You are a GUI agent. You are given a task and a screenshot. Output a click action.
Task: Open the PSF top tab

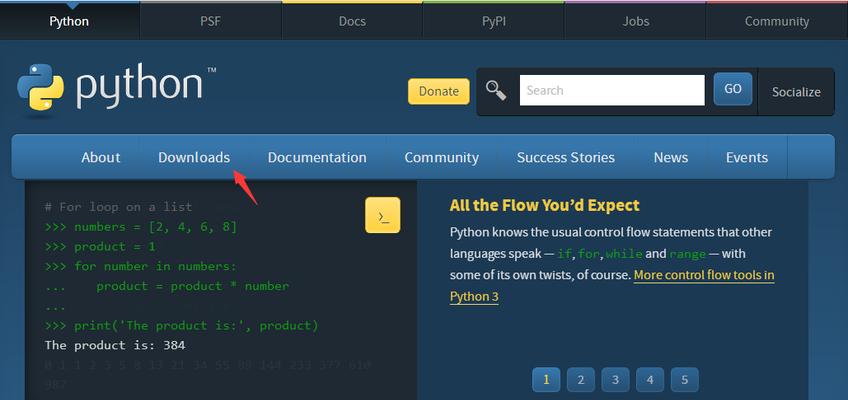coord(210,22)
